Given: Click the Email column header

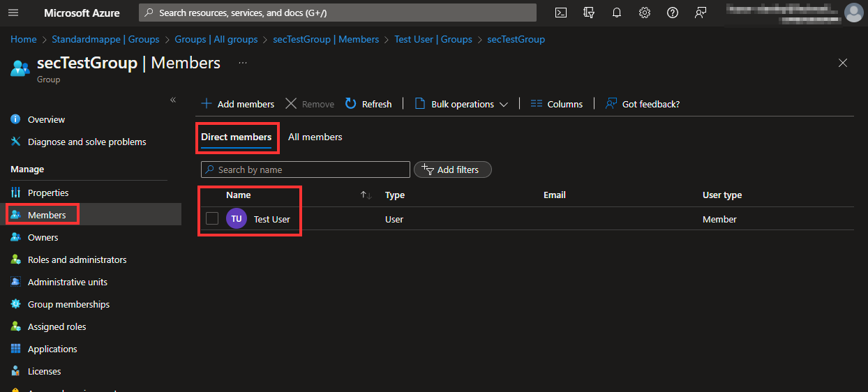Looking at the screenshot, I should [x=555, y=195].
